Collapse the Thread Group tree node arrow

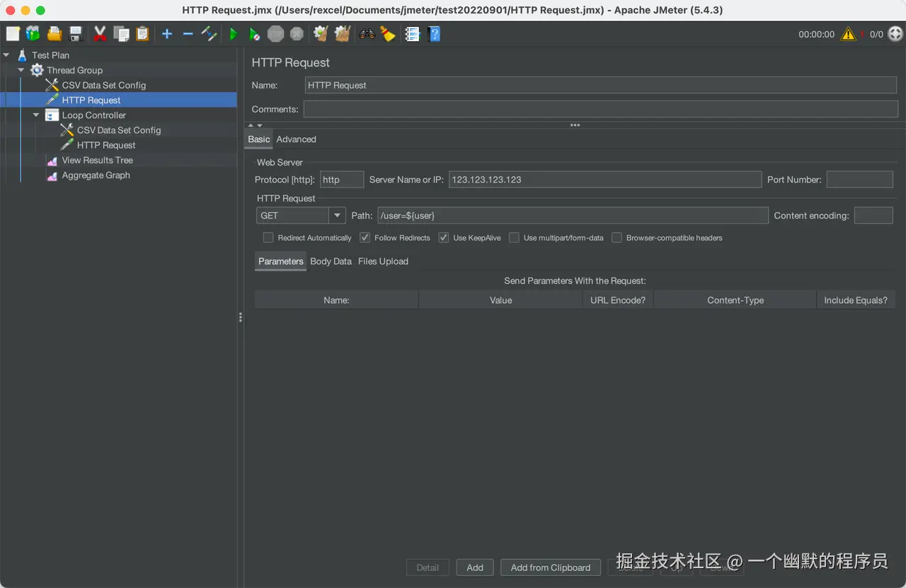[21, 69]
